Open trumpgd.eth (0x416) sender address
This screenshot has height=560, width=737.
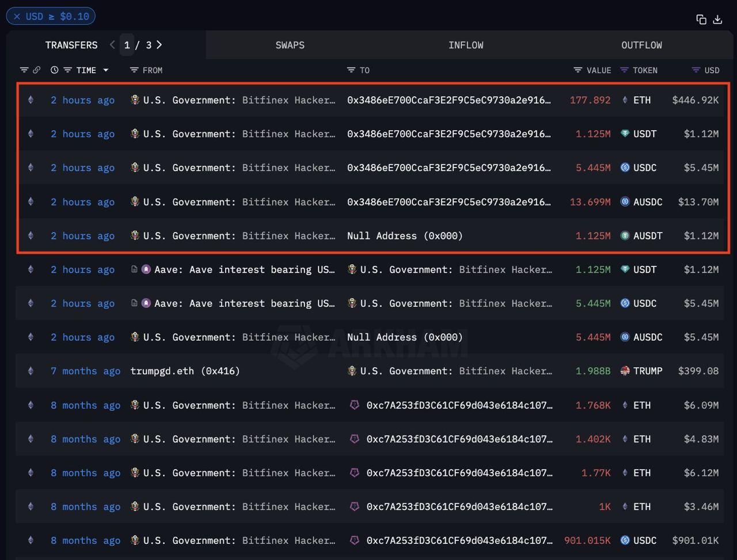click(185, 371)
